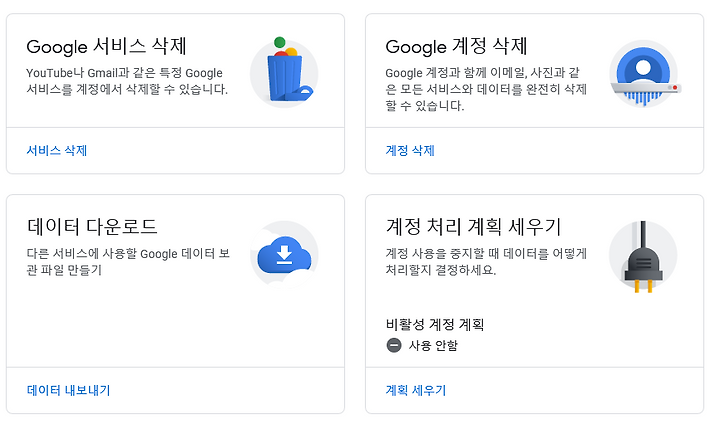Image resolution: width=720 pixels, height=429 pixels.
Task: Click the 데이터 다운로드 card title
Action: pos(92,227)
